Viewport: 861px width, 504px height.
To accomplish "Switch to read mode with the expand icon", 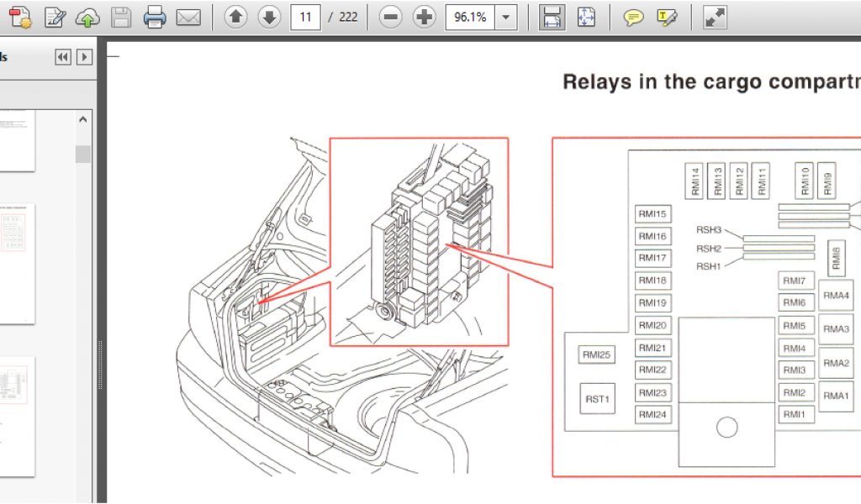I will pyautogui.click(x=715, y=17).
